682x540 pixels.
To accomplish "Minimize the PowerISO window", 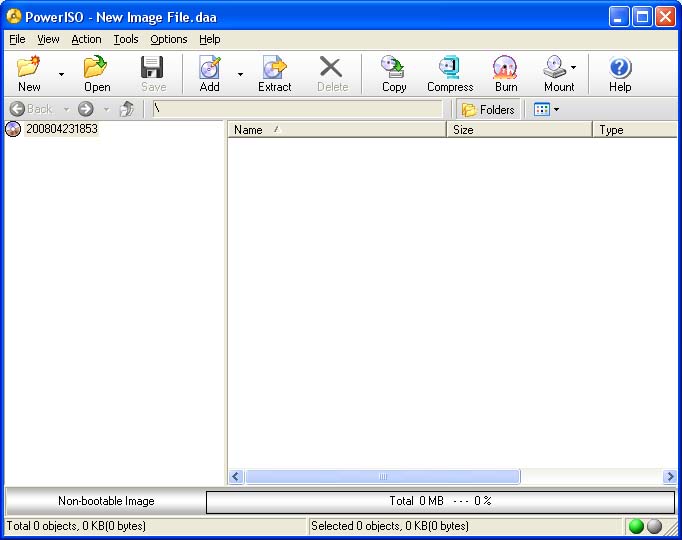I will tap(618, 17).
